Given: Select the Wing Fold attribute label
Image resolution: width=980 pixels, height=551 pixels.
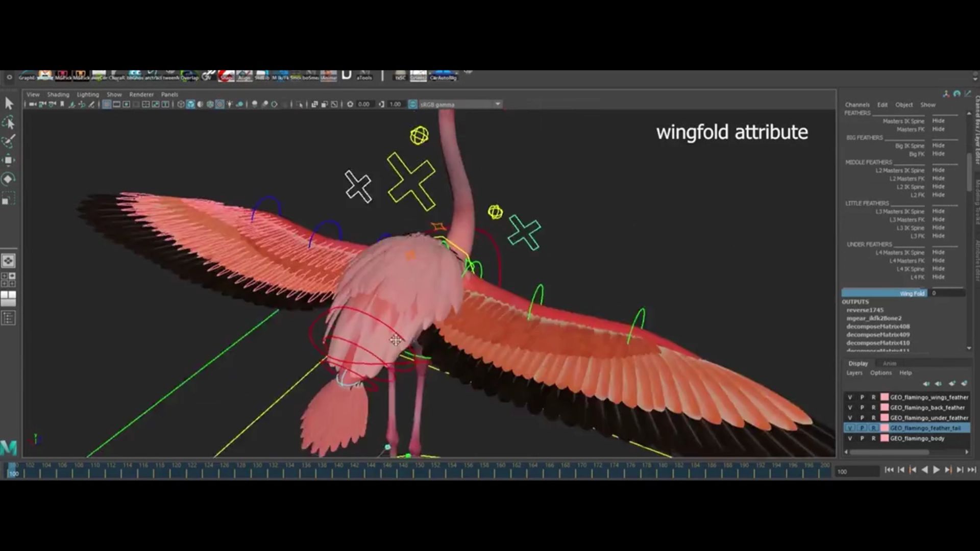Looking at the screenshot, I should [912, 293].
